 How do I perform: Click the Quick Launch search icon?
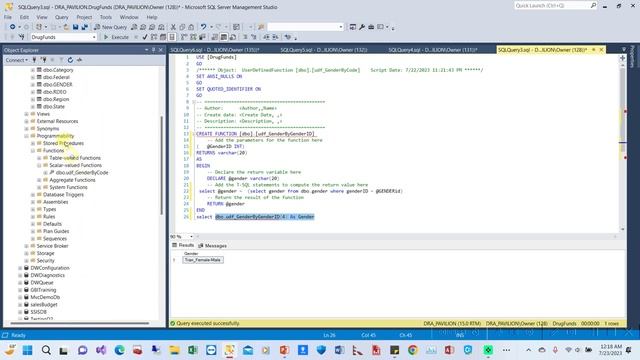(593, 5)
